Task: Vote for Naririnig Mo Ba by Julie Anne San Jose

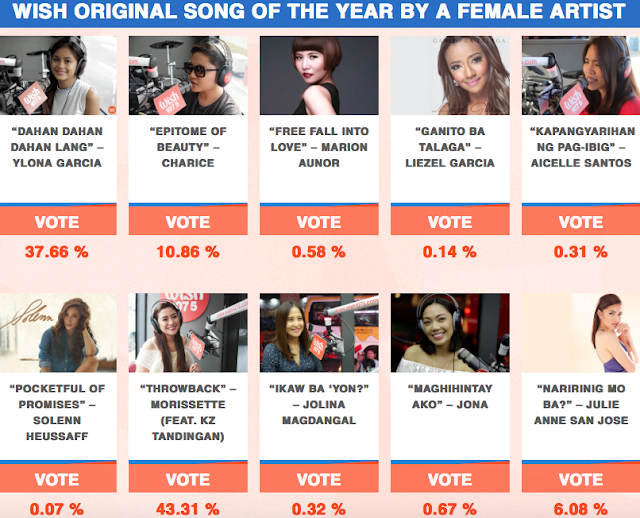Action: point(581,478)
